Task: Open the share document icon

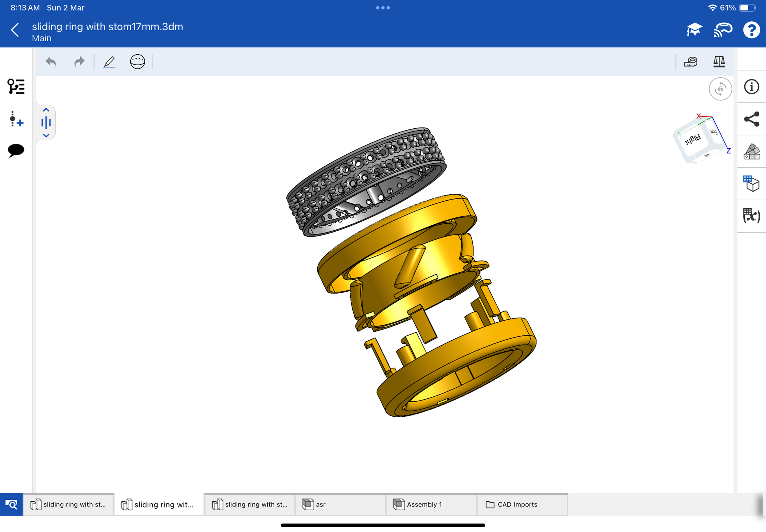Action: pyautogui.click(x=751, y=119)
